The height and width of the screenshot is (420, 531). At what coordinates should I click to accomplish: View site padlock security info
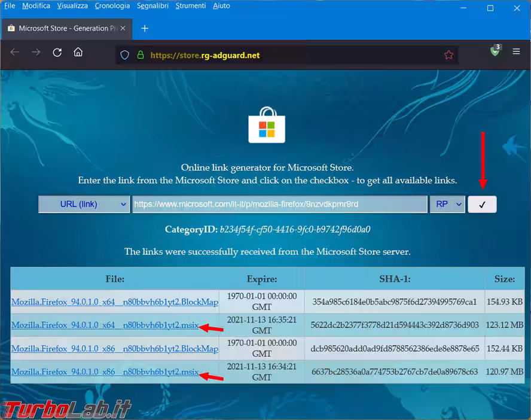pos(141,55)
